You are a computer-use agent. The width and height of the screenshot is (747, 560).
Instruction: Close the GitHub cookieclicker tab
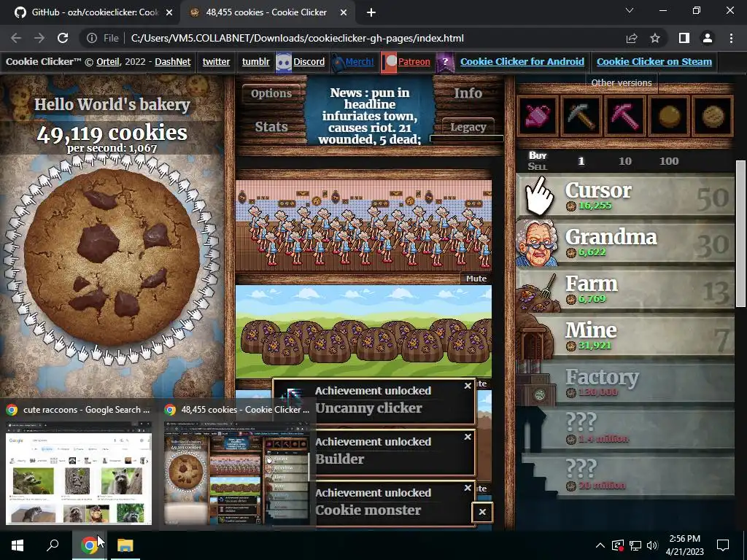point(169,13)
